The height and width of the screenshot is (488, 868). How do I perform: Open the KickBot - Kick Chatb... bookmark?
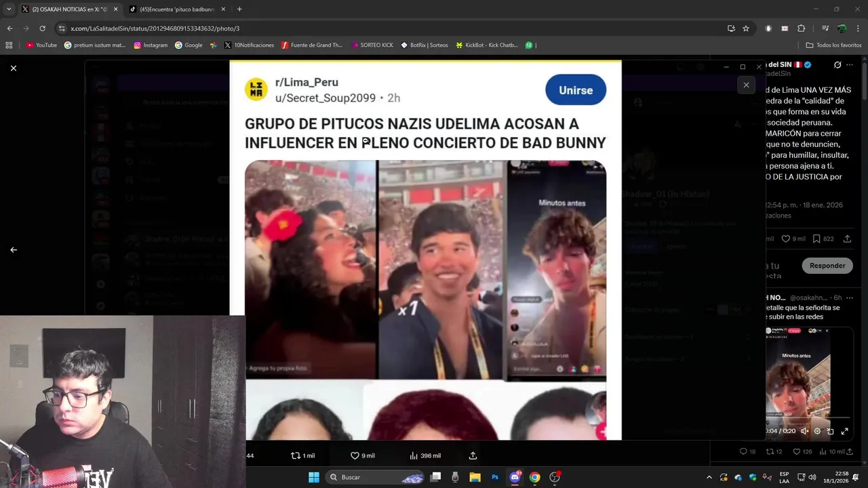coord(487,45)
